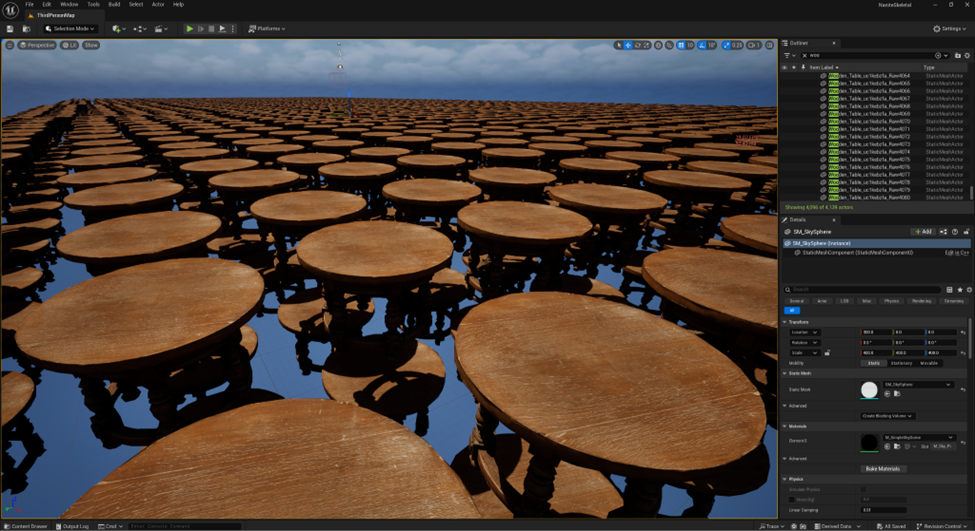This screenshot has height=531, width=975.
Task: Set mobility to Movable
Action: point(928,363)
